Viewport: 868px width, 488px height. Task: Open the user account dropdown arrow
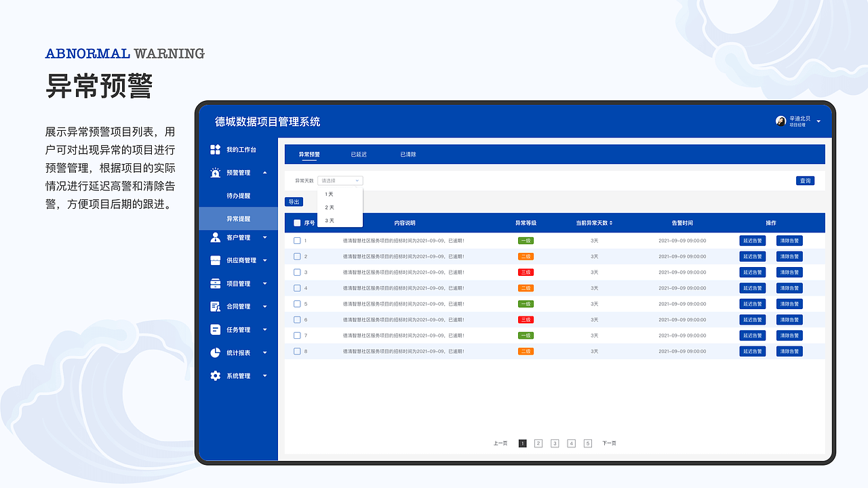tap(818, 121)
